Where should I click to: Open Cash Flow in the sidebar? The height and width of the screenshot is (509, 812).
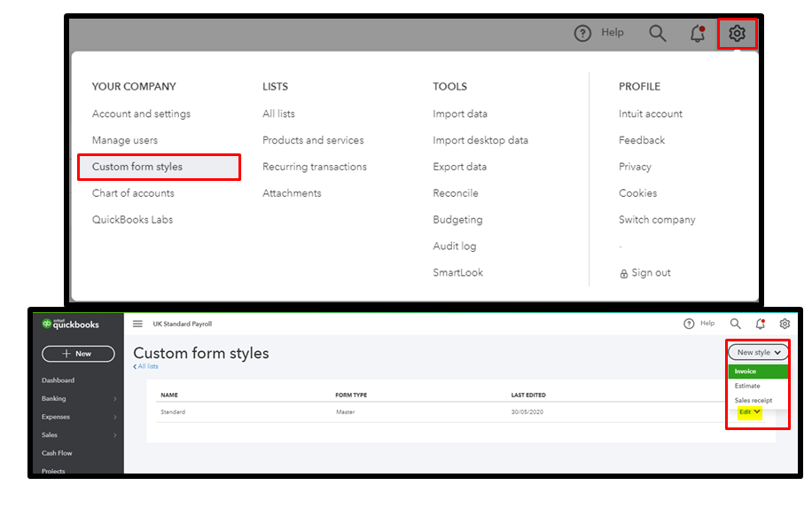pos(57,453)
